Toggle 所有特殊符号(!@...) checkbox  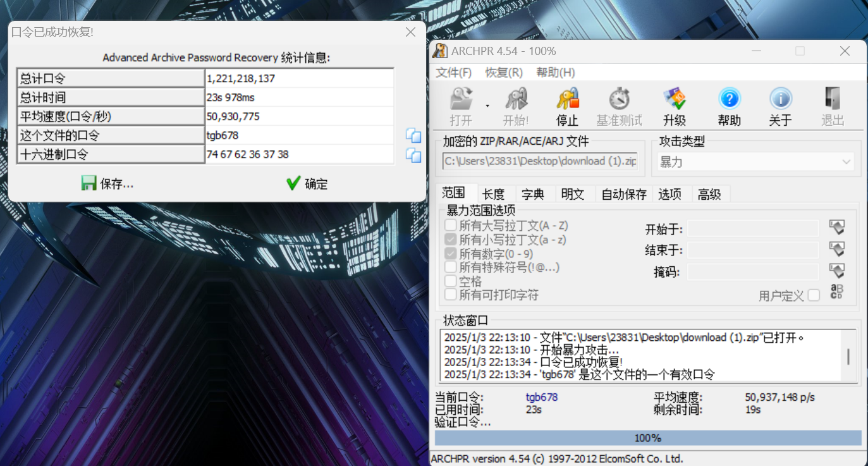point(451,267)
